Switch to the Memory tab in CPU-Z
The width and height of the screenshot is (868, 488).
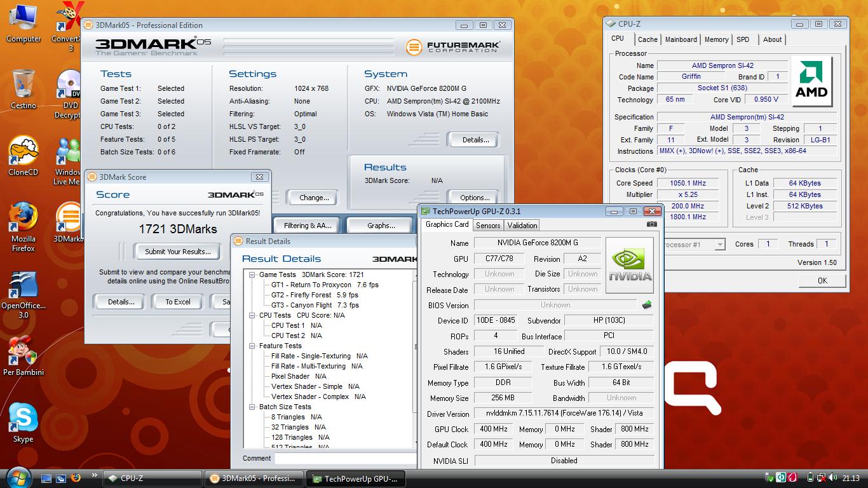tap(716, 39)
